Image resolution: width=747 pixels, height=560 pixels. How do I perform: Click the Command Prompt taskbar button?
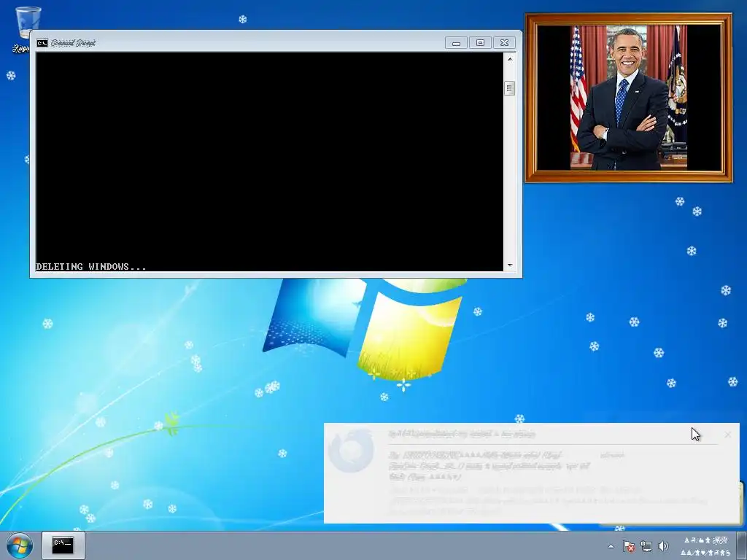tap(63, 545)
